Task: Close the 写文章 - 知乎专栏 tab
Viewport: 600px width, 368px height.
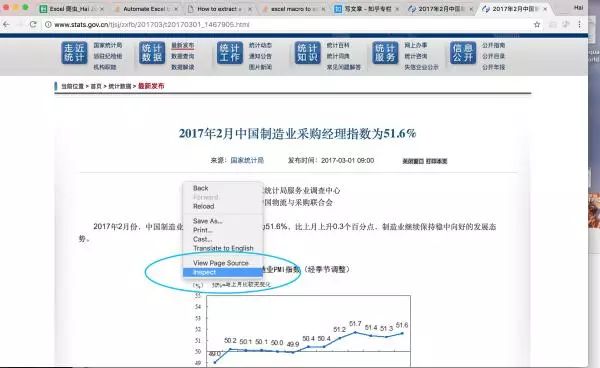Action: pos(397,9)
